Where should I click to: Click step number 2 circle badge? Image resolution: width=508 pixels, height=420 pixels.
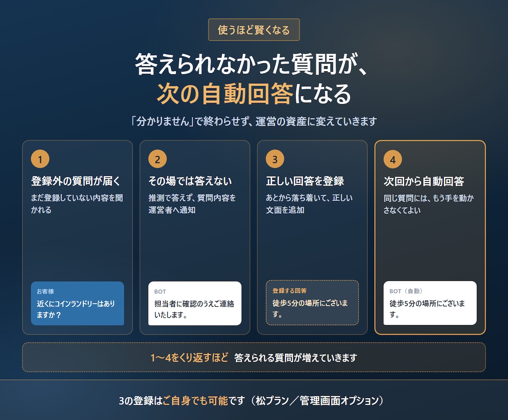[x=157, y=159]
